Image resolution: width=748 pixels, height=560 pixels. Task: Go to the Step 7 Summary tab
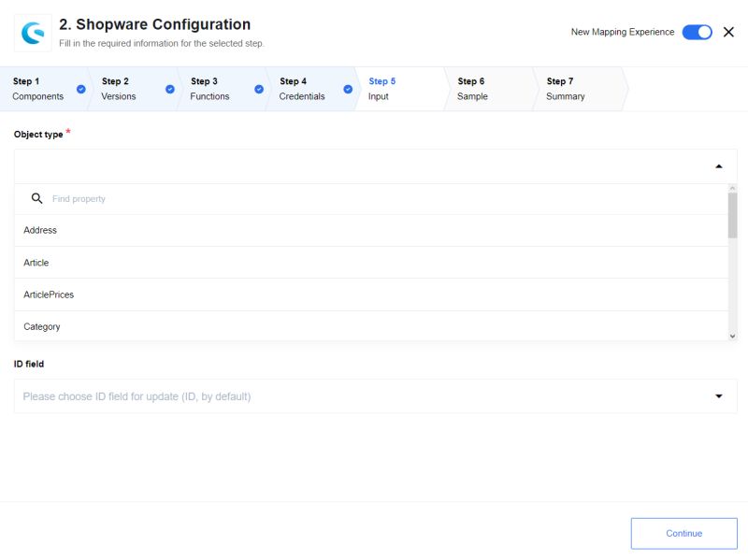(565, 89)
